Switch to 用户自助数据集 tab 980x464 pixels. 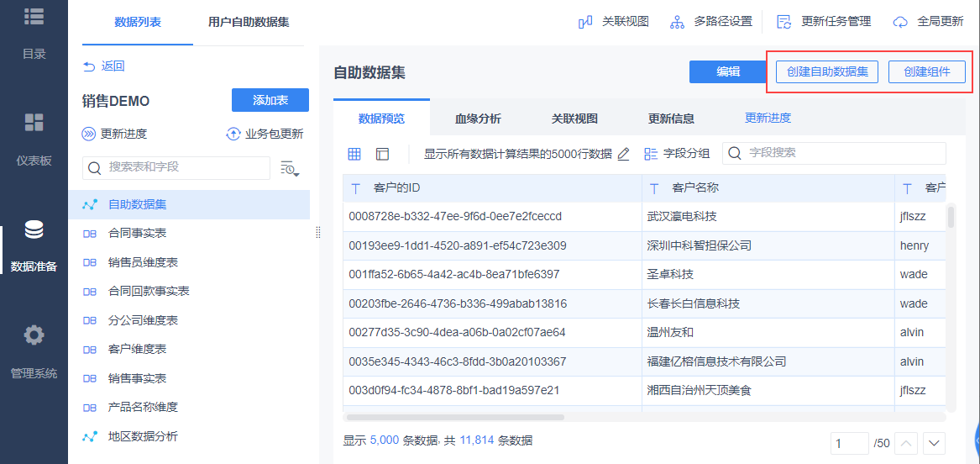pos(249,23)
